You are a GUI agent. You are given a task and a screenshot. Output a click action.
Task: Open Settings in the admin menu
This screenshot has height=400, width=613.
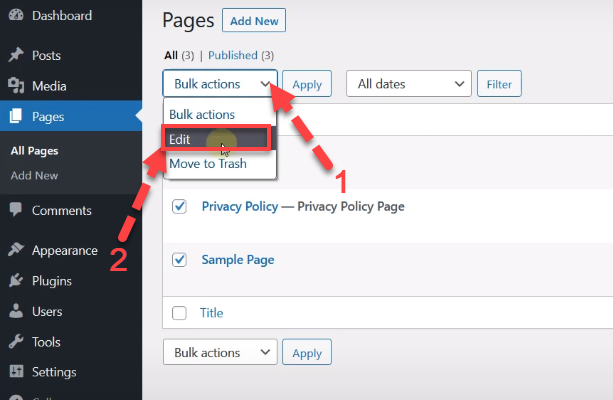pyautogui.click(x=54, y=372)
